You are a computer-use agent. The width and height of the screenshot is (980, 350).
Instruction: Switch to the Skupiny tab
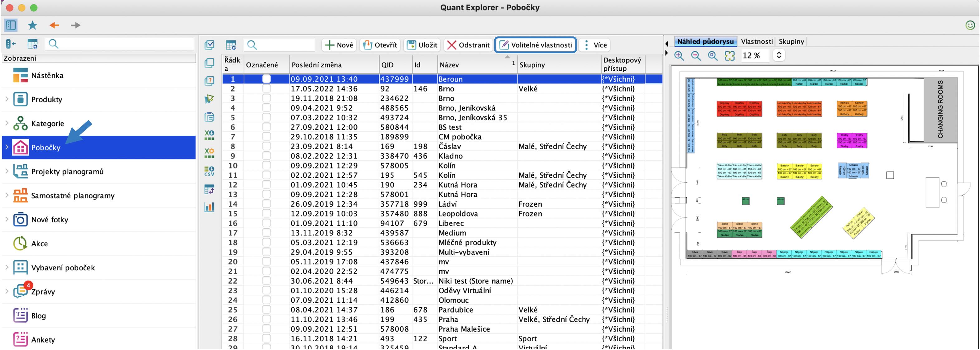point(791,41)
